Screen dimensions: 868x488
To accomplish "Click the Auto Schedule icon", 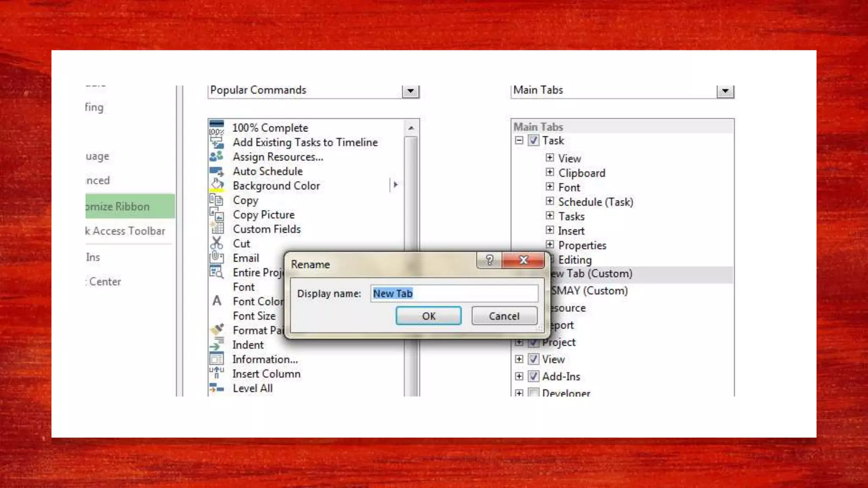I will pyautogui.click(x=217, y=171).
